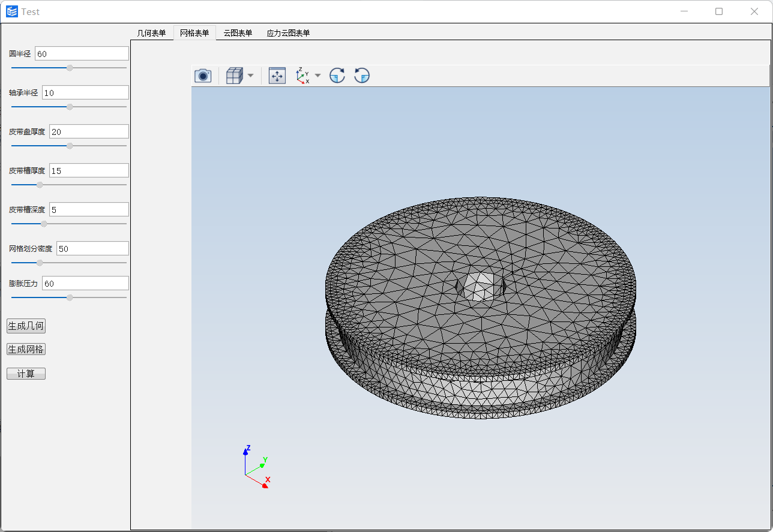The height and width of the screenshot is (532, 773).
Task: Click the Test app icon in the title bar
Action: (12, 11)
